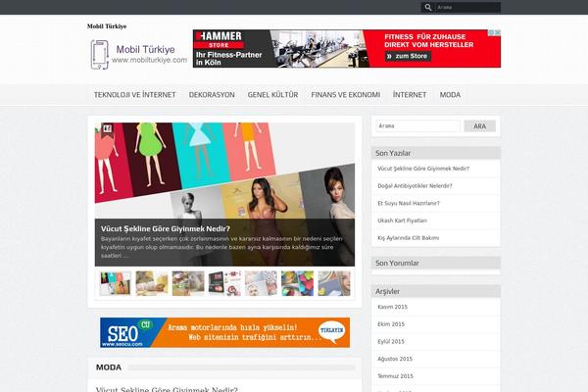The height and width of the screenshot is (392, 588).
Task: Open bottom article title Vücut Şekline Göre Giyinmek Nedir?
Action: [167, 389]
